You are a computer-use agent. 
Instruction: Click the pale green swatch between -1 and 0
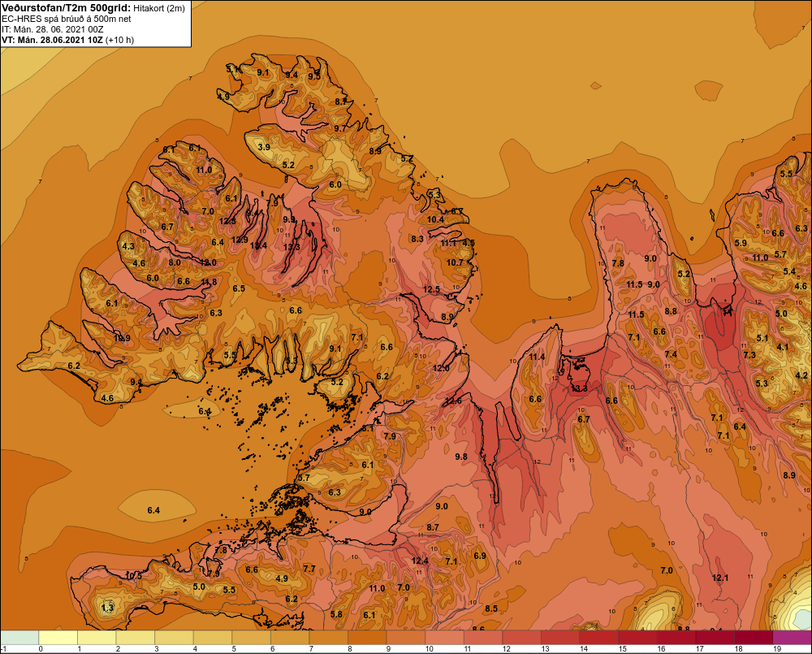pyautogui.click(x=19, y=638)
